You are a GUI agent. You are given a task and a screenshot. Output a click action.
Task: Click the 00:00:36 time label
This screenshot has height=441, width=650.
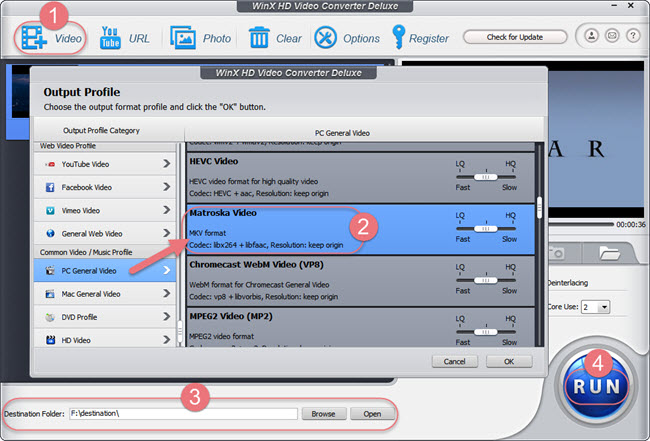coord(631,225)
